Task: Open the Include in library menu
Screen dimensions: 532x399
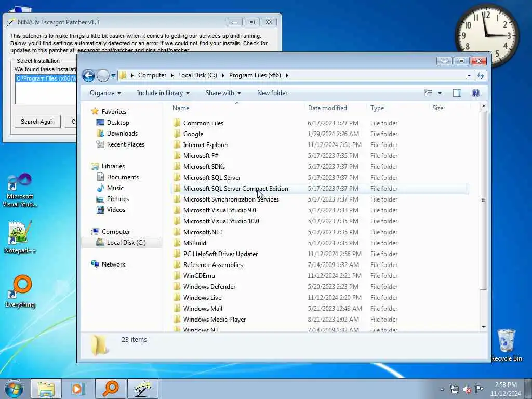Action: (163, 93)
